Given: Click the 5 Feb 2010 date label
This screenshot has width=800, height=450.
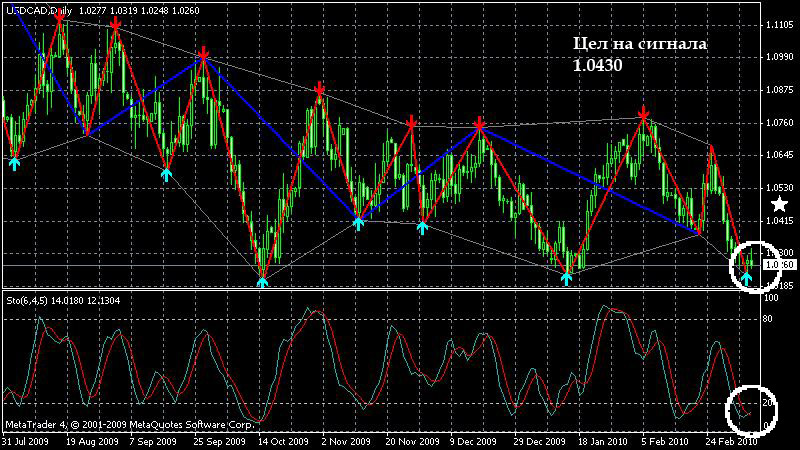Looking at the screenshot, I should [x=665, y=441].
